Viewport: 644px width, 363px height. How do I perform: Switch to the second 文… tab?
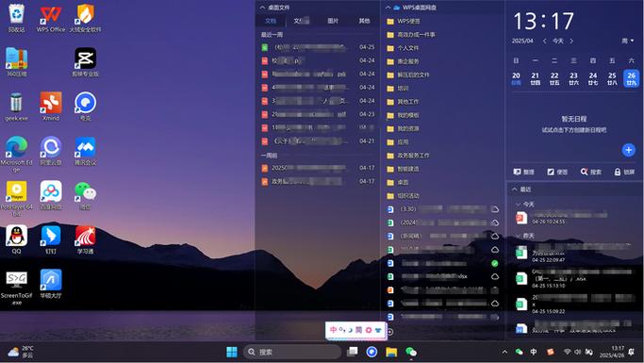301,21
